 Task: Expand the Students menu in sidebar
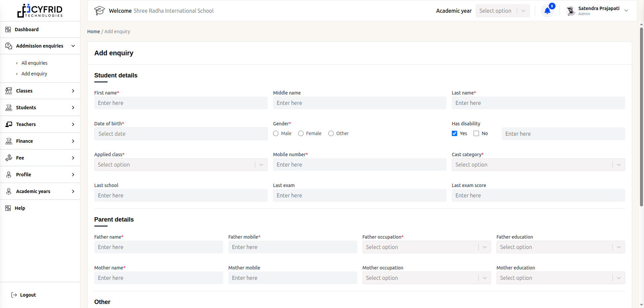[x=40, y=108]
